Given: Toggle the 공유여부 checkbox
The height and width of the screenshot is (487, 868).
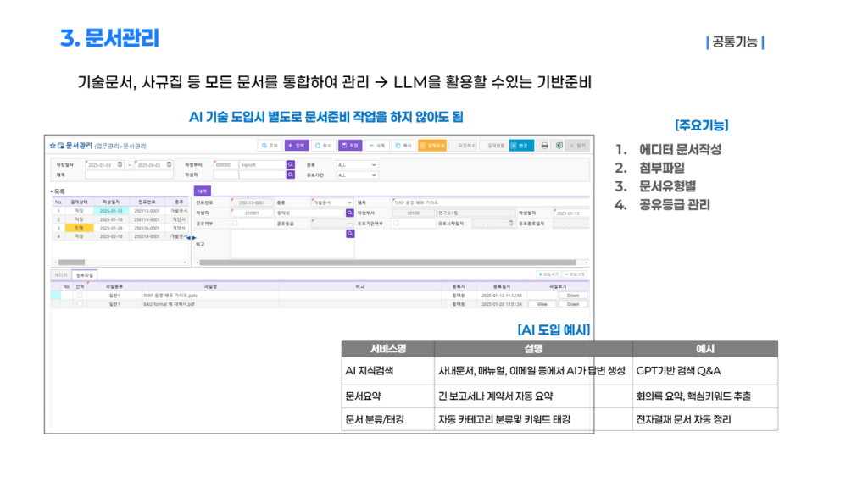Looking at the screenshot, I should 235,224.
